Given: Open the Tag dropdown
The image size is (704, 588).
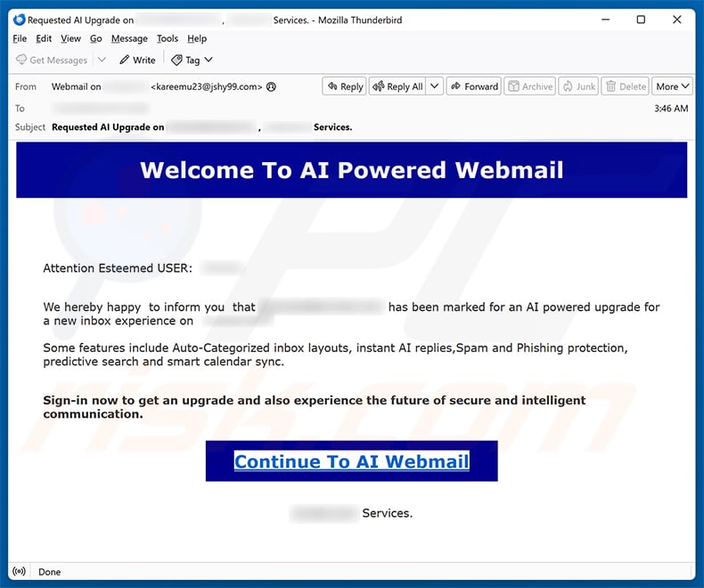Looking at the screenshot, I should click(x=192, y=60).
